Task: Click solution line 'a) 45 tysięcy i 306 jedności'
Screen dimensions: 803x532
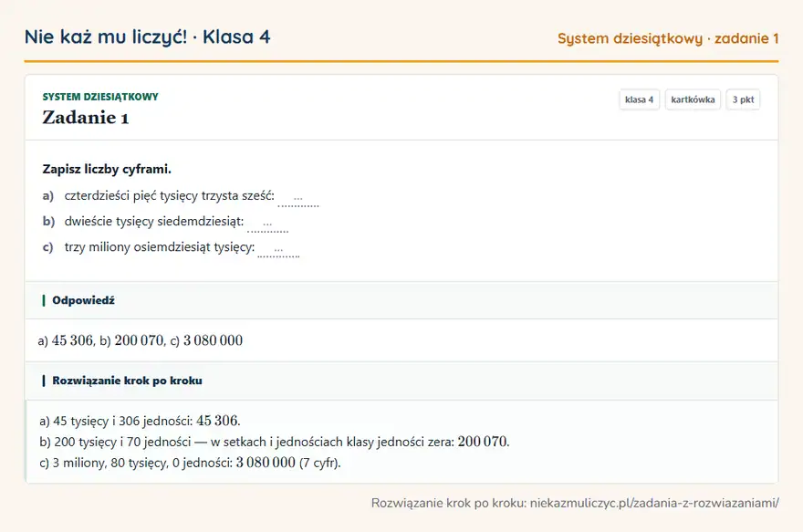Action: (x=140, y=421)
